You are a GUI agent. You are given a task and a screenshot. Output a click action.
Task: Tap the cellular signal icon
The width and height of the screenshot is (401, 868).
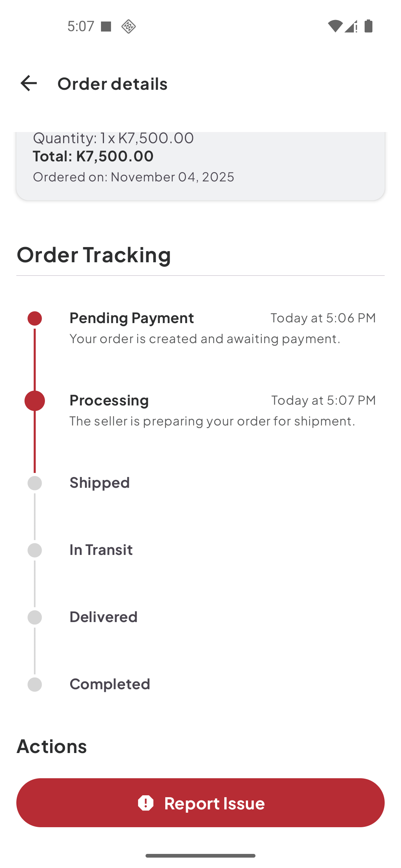tap(351, 26)
